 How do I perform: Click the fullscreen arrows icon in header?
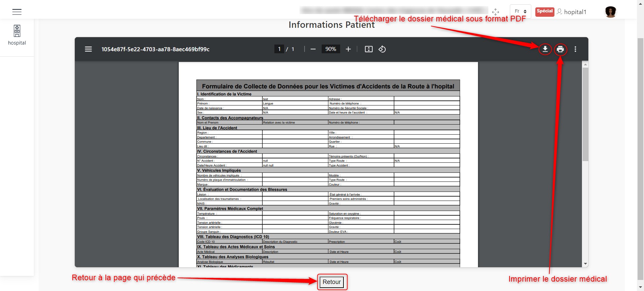pos(495,12)
